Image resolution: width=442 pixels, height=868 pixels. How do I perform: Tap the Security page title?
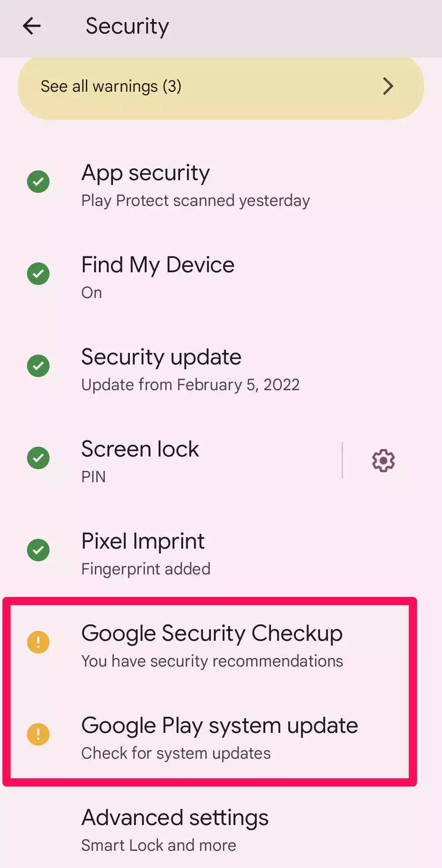pyautogui.click(x=127, y=27)
